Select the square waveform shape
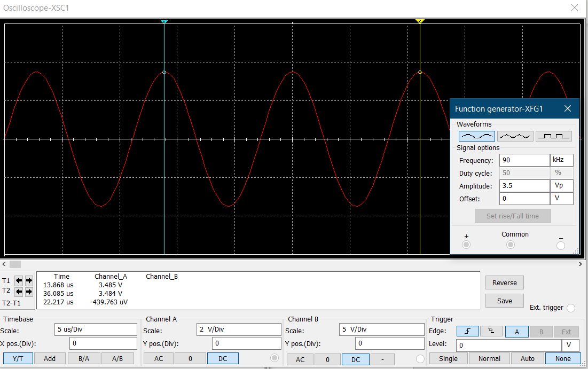The width and height of the screenshot is (588, 369). click(553, 136)
